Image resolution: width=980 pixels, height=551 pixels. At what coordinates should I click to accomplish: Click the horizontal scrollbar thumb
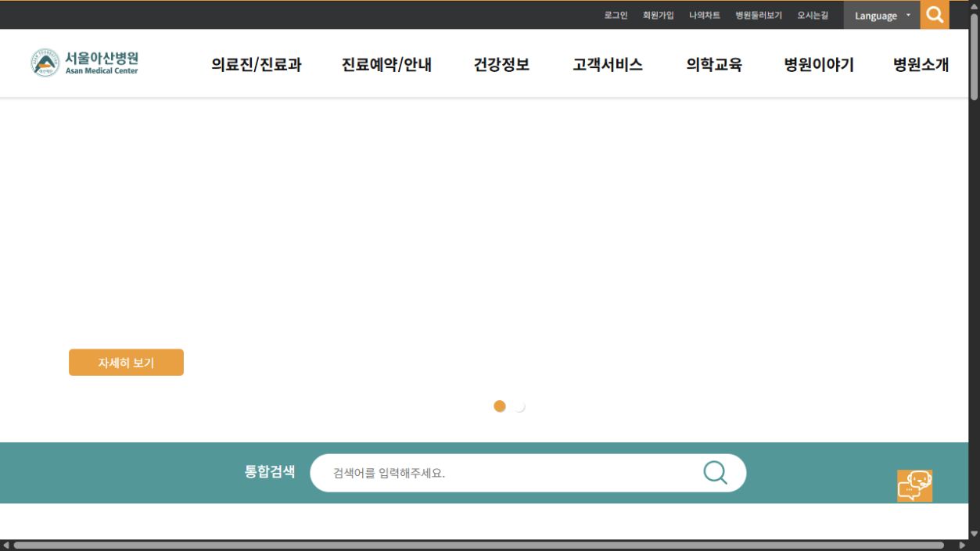(x=479, y=545)
